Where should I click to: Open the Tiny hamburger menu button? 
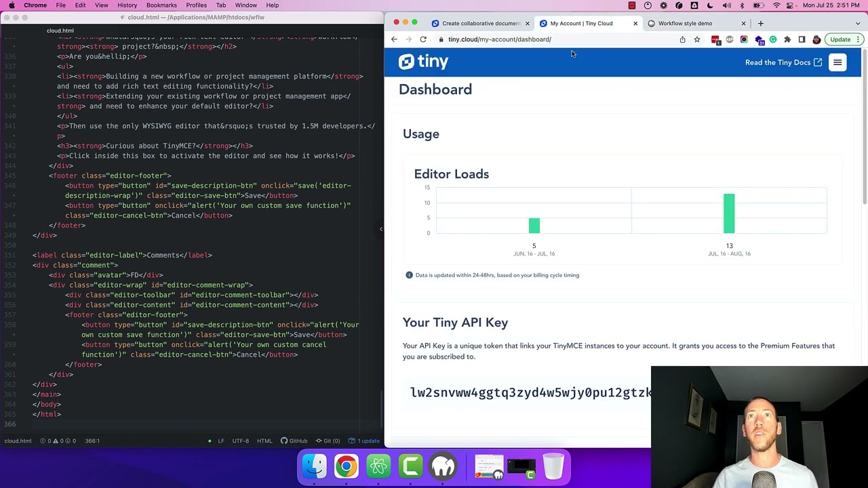pos(837,62)
